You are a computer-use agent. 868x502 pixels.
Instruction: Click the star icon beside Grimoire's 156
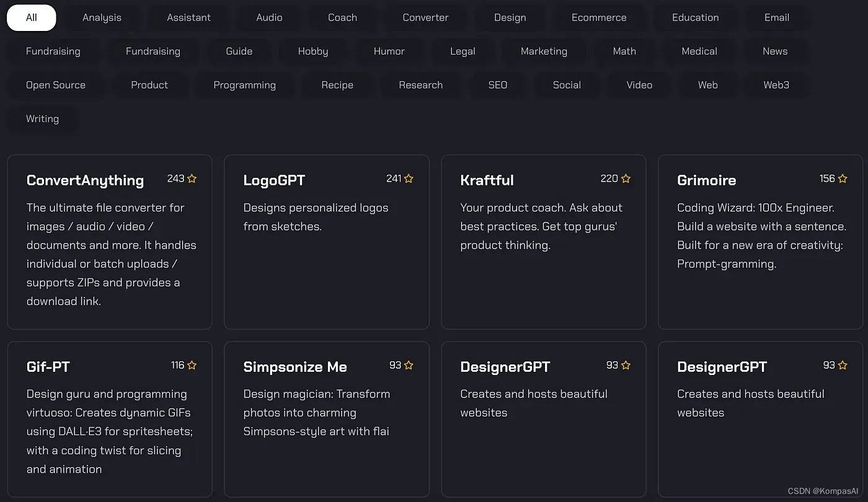[843, 178]
